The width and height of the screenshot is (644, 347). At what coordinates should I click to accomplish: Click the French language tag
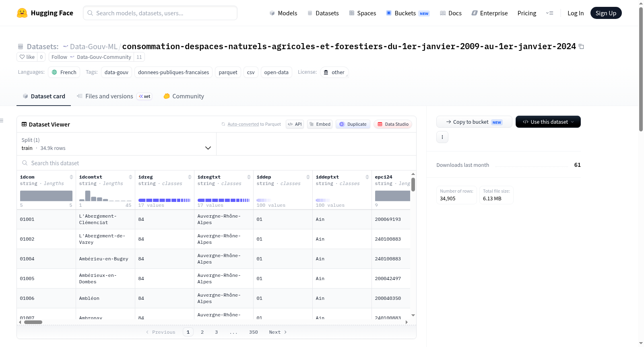point(64,73)
